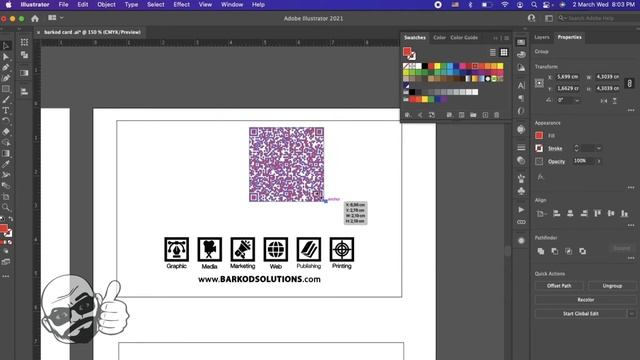
Task: Open the Character panel icon in dock
Action: coord(521,85)
